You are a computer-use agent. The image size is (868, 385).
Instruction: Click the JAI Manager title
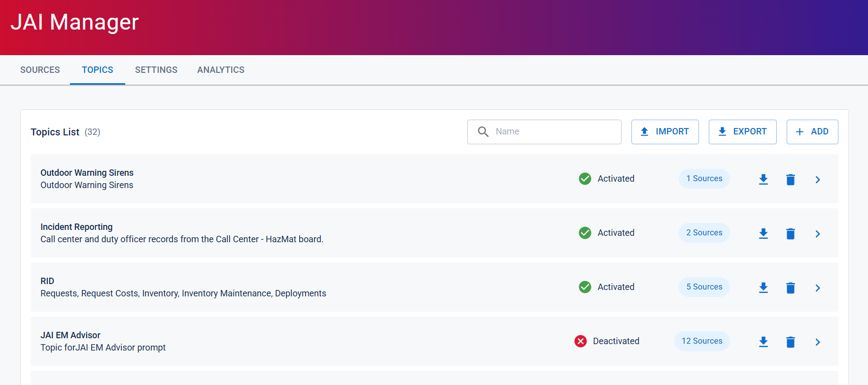click(75, 22)
